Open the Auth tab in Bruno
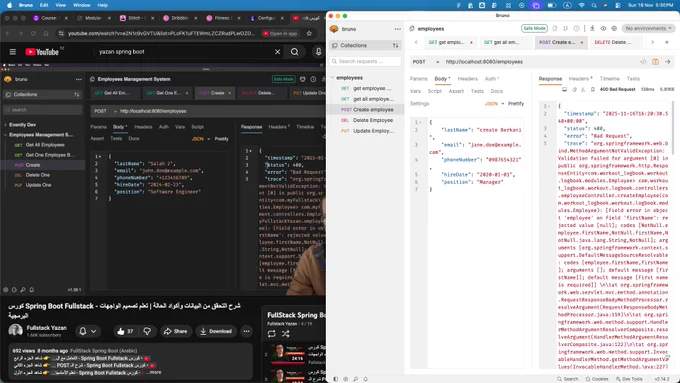The width and height of the screenshot is (680, 383). click(491, 79)
